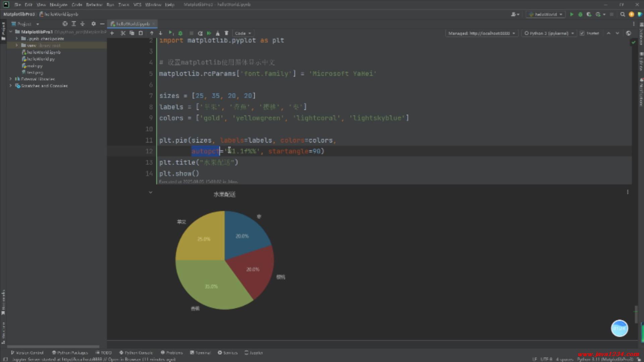Click the Run All cells icon

coord(209,33)
